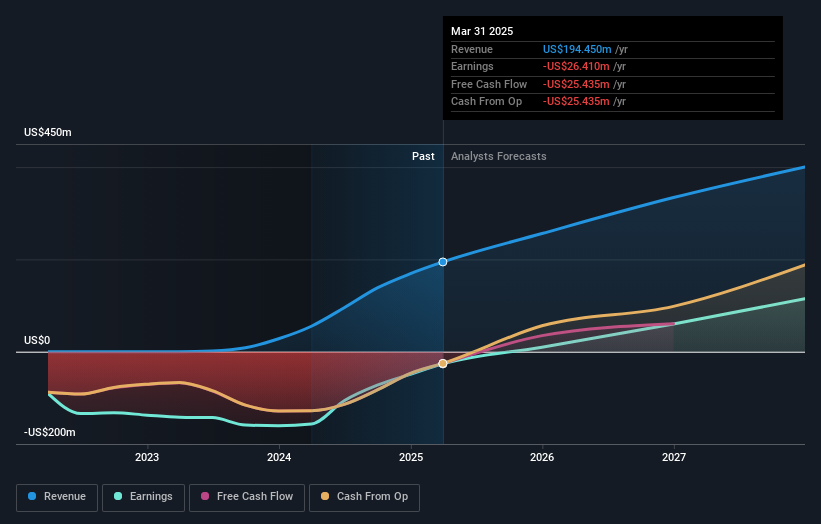
Task: Toggle the Cash From Op legend button
Action: coord(364,497)
